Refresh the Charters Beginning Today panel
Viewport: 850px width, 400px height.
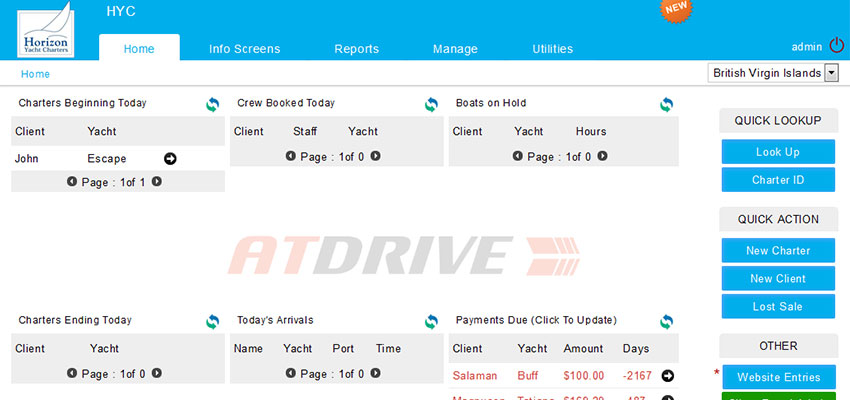pos(212,105)
